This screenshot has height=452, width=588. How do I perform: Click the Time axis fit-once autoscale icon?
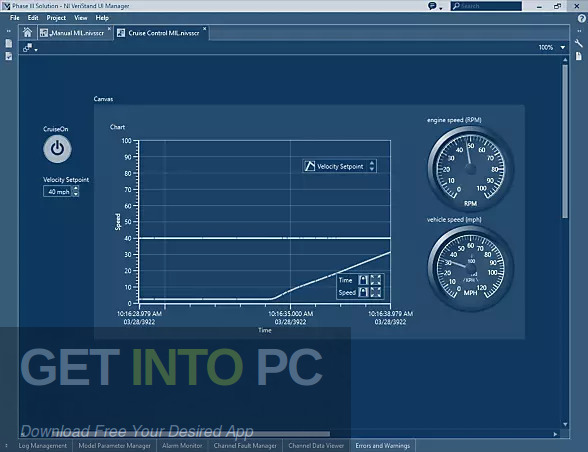[x=375, y=280]
